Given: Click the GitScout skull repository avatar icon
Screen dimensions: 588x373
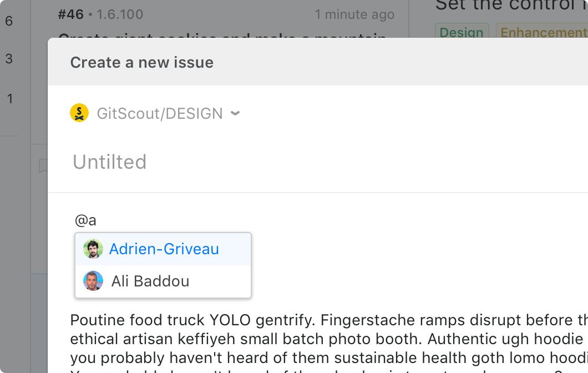Looking at the screenshot, I should (x=79, y=113).
